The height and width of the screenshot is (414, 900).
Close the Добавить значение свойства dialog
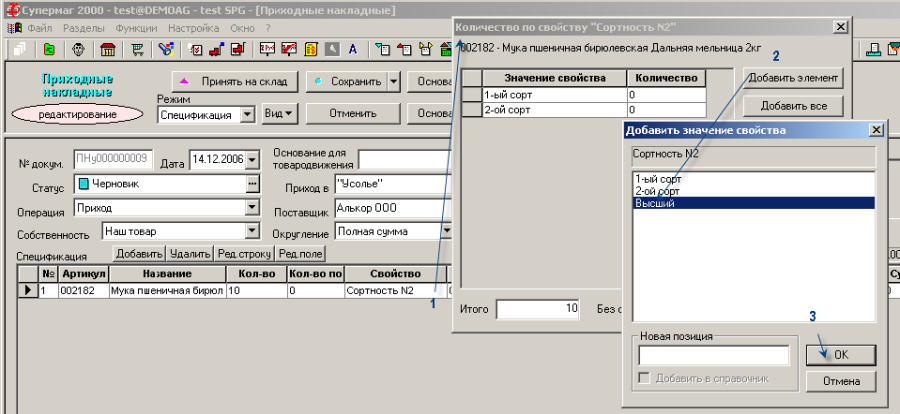876,130
